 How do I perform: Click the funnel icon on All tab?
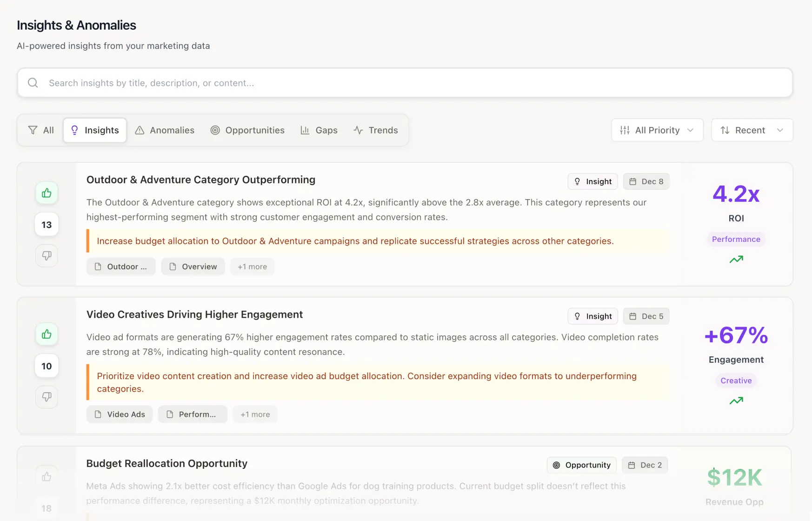coord(33,130)
